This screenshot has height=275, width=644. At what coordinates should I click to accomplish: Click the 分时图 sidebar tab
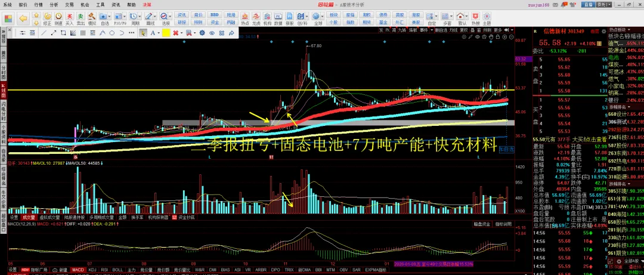click(x=4, y=73)
